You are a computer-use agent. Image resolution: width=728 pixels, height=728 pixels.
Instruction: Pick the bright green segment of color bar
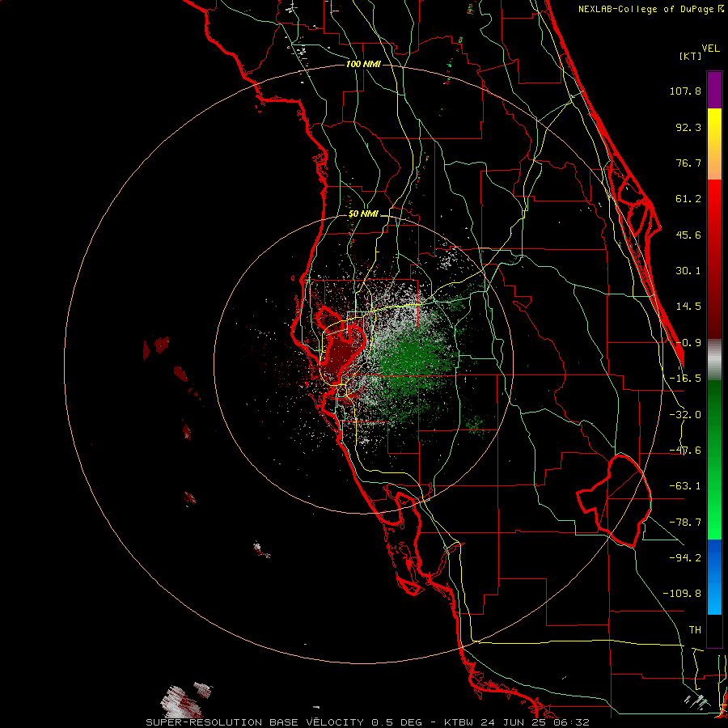point(714,515)
